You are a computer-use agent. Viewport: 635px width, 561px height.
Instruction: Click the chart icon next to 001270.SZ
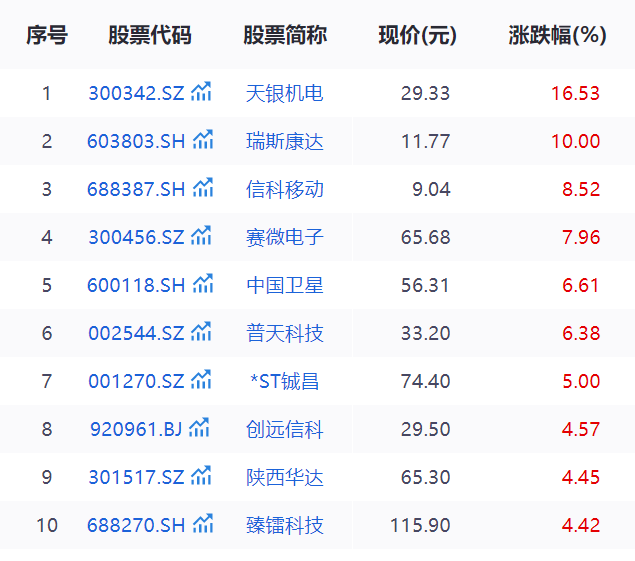click(x=202, y=381)
